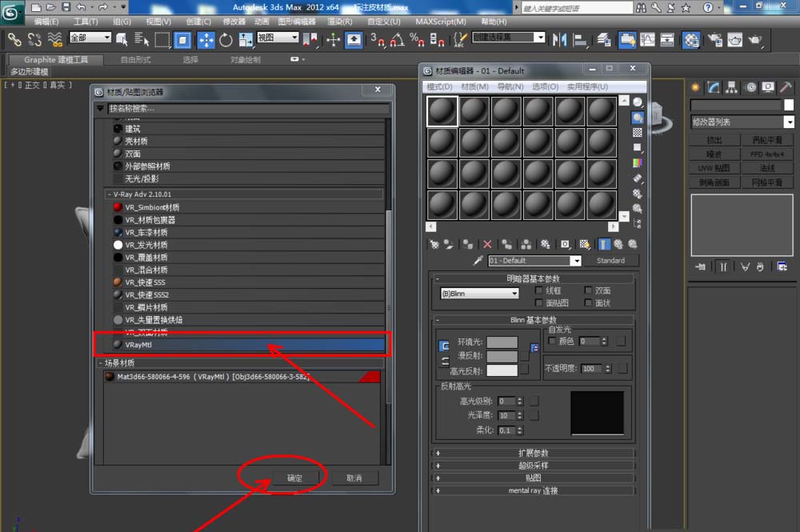Viewport: 800px width, 532px height.
Task: Click Assign Material to Selection icon
Action: [x=468, y=244]
